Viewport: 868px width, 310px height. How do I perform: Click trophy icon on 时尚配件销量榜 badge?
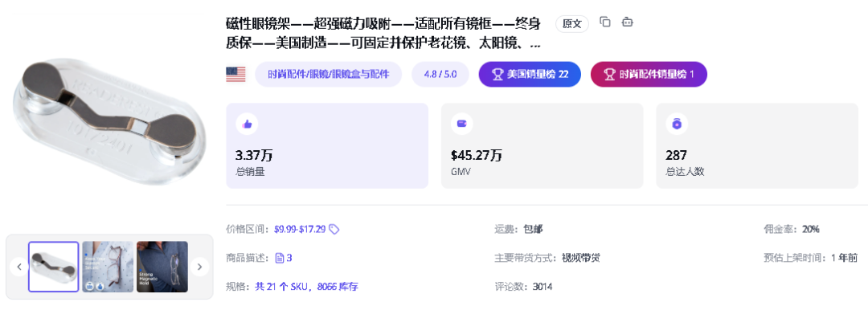click(x=609, y=74)
